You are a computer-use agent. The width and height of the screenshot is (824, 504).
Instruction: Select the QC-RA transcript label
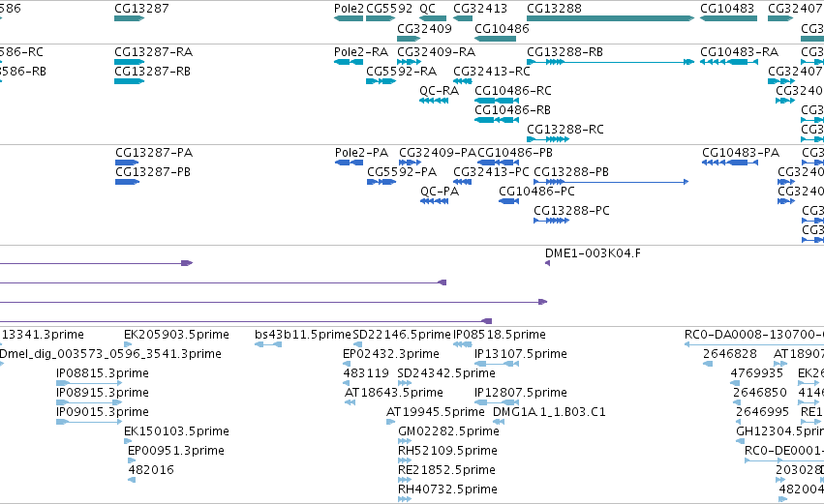[440, 91]
